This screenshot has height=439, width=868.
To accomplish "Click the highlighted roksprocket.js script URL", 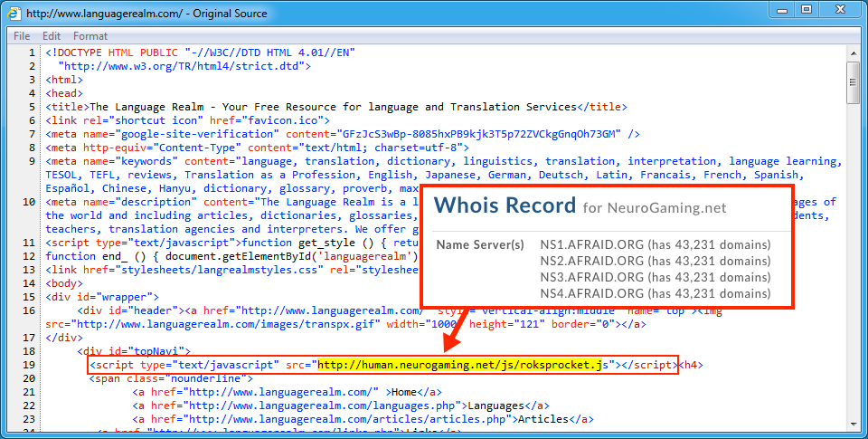I will (462, 365).
